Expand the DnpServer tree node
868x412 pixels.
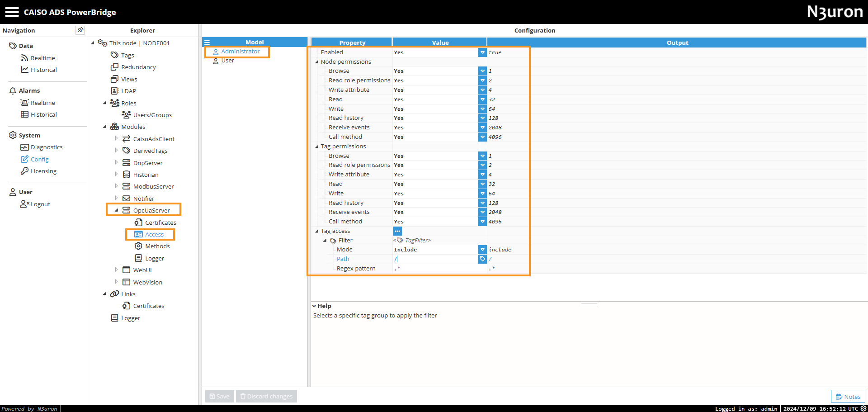[116, 162]
